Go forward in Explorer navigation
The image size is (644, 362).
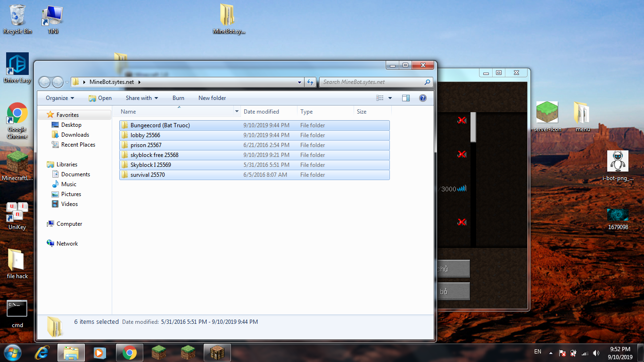coord(58,82)
